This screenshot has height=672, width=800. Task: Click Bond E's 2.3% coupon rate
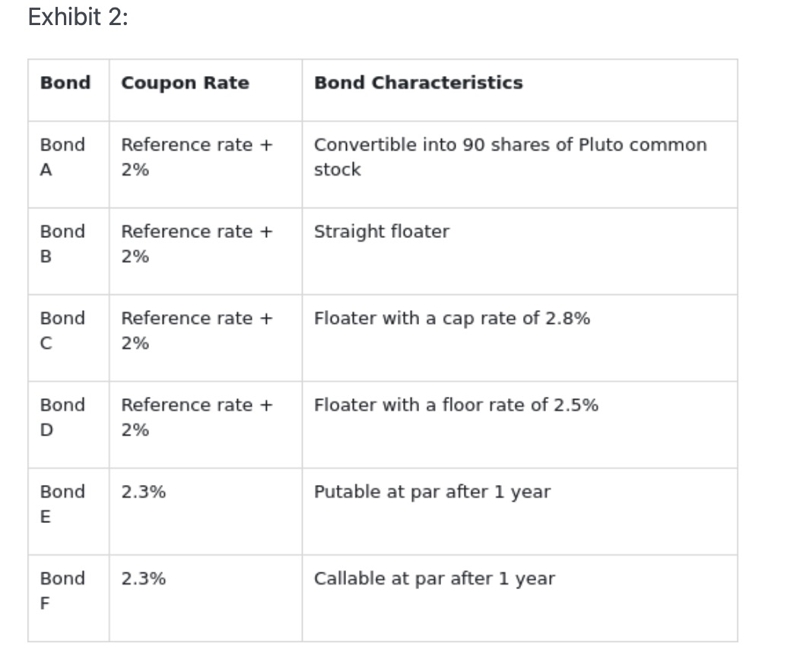144,492
